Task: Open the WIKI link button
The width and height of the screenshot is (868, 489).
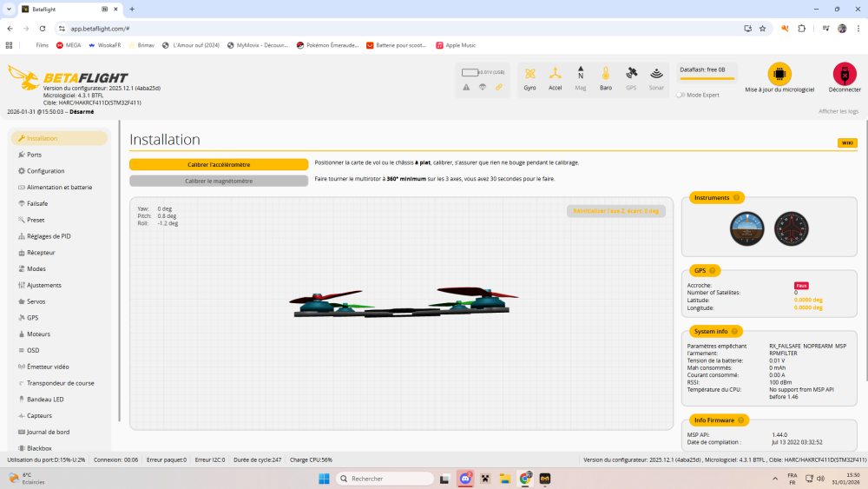Action: [x=847, y=142]
